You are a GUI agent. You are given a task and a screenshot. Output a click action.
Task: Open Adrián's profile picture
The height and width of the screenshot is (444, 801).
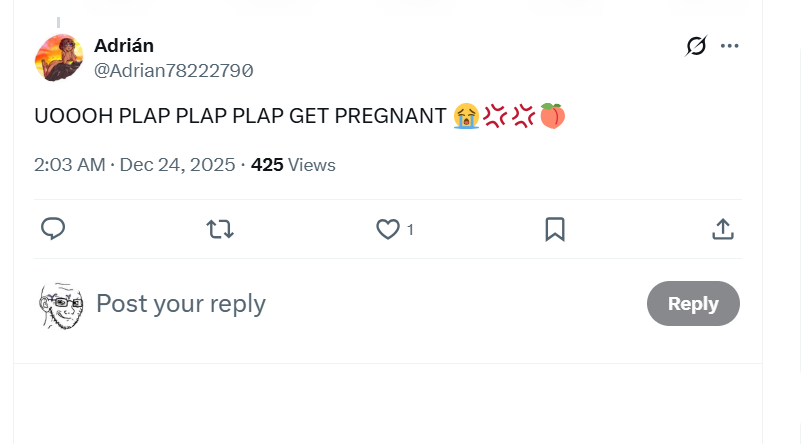[x=59, y=58]
